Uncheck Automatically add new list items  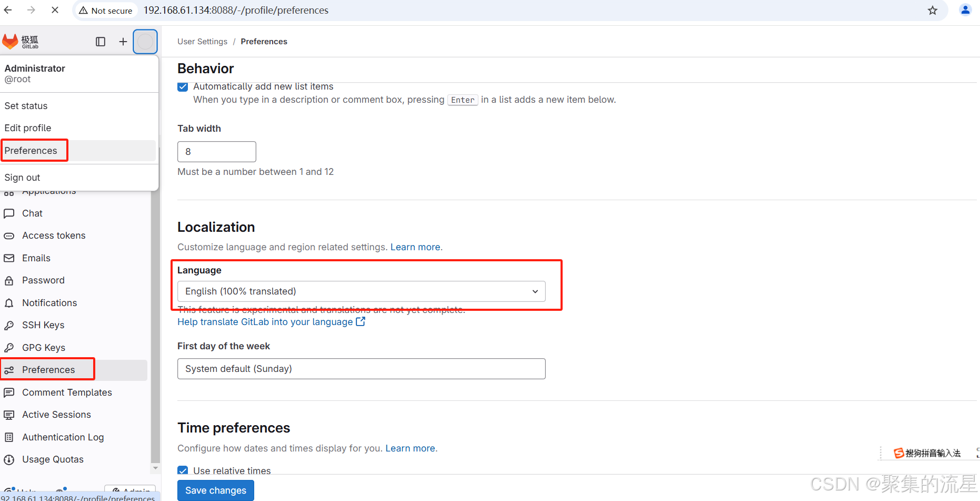click(182, 87)
